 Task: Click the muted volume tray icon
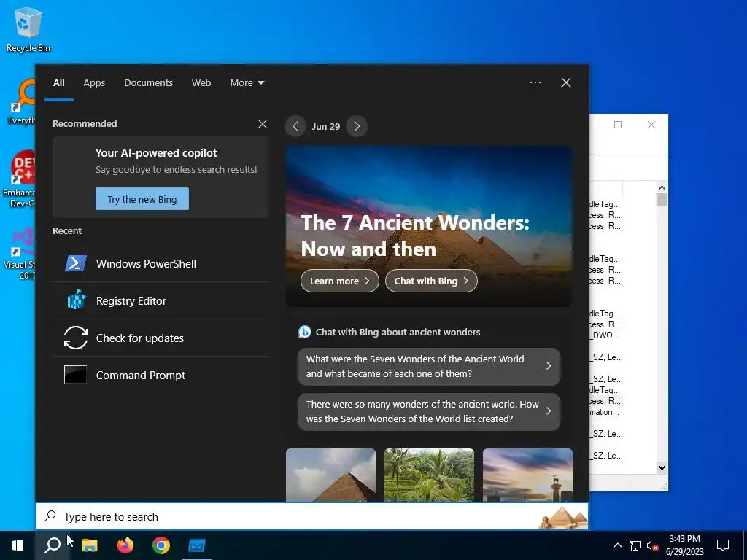[x=653, y=545]
